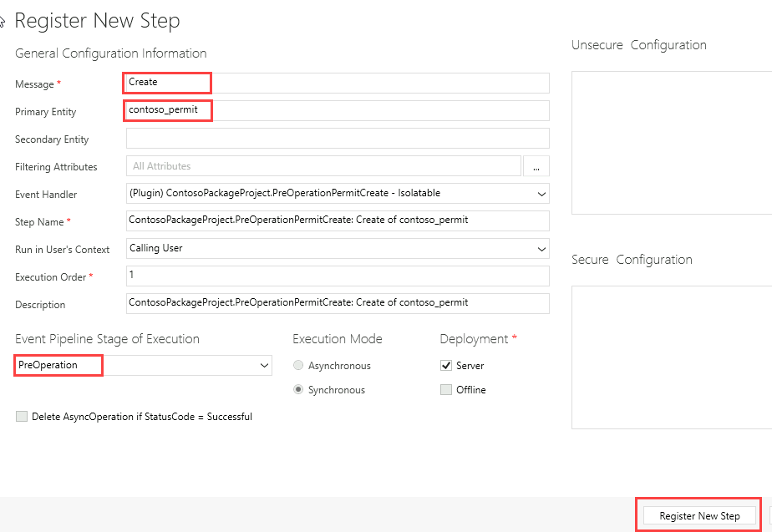
Task: Uncheck the Server deployment checkbox
Action: click(446, 366)
